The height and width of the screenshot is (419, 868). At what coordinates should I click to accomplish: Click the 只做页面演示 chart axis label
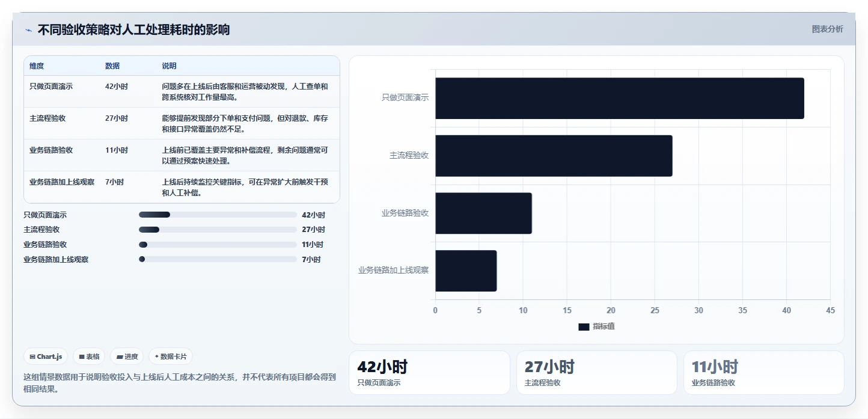[x=405, y=97]
